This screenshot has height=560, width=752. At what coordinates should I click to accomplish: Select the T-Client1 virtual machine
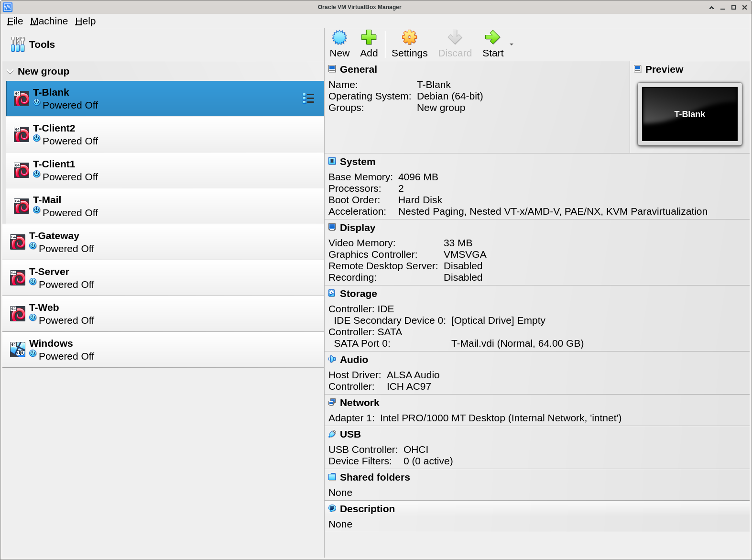165,170
